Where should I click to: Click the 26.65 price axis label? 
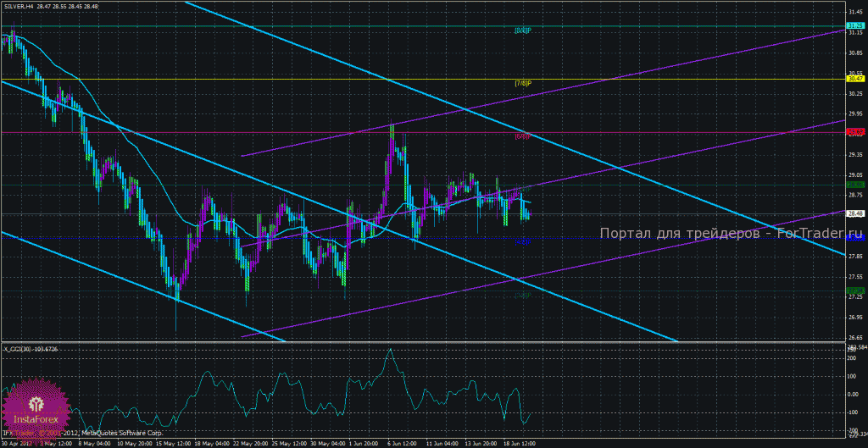click(x=856, y=337)
